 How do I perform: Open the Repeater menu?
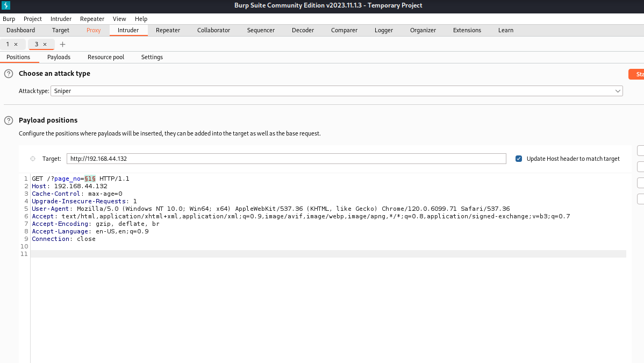(x=92, y=19)
